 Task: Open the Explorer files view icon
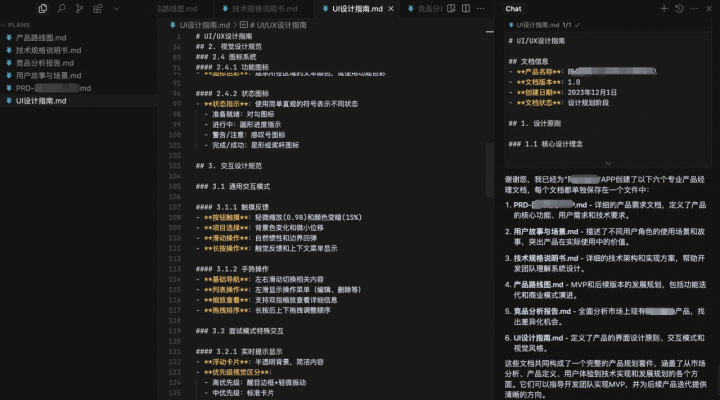coord(43,8)
